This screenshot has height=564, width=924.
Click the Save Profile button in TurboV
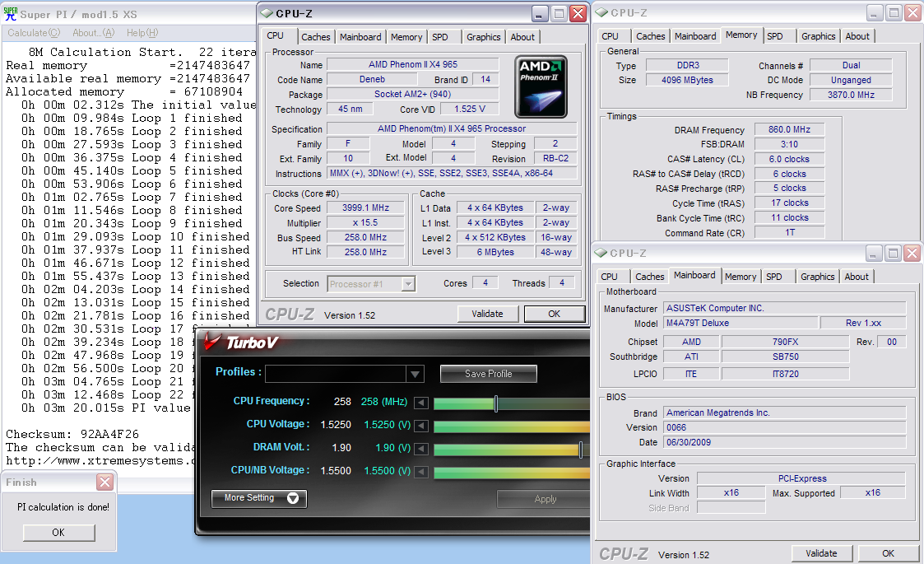[x=489, y=374]
